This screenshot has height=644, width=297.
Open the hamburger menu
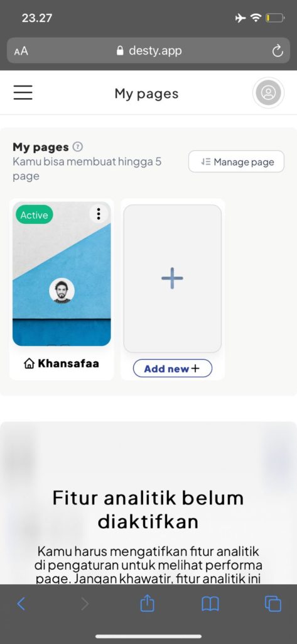(x=23, y=92)
